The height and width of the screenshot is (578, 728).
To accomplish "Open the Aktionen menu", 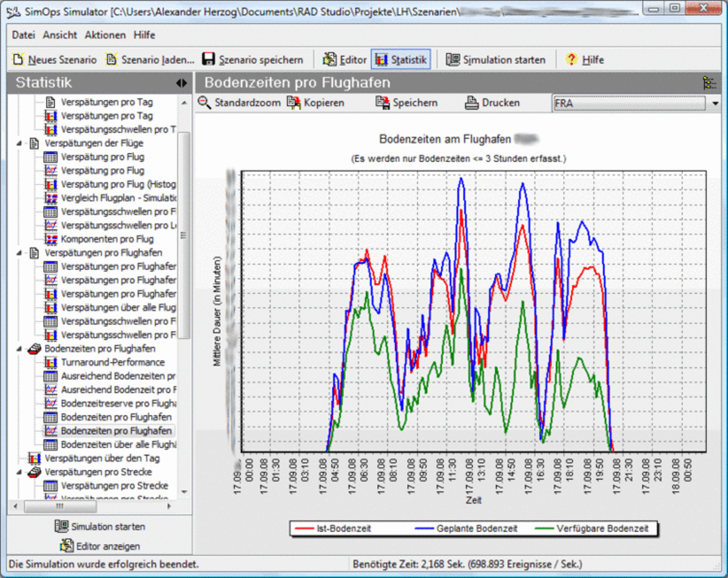I will pyautogui.click(x=105, y=35).
